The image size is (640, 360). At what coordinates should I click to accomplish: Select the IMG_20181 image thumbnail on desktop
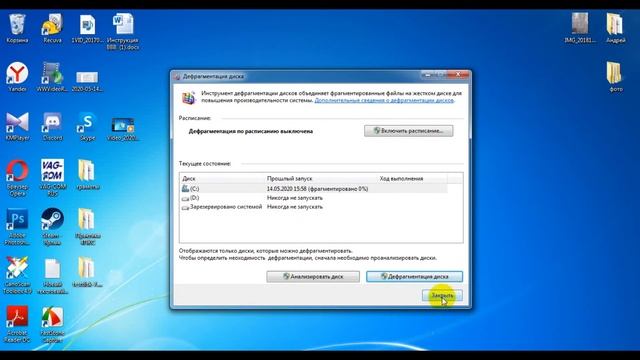[580, 28]
